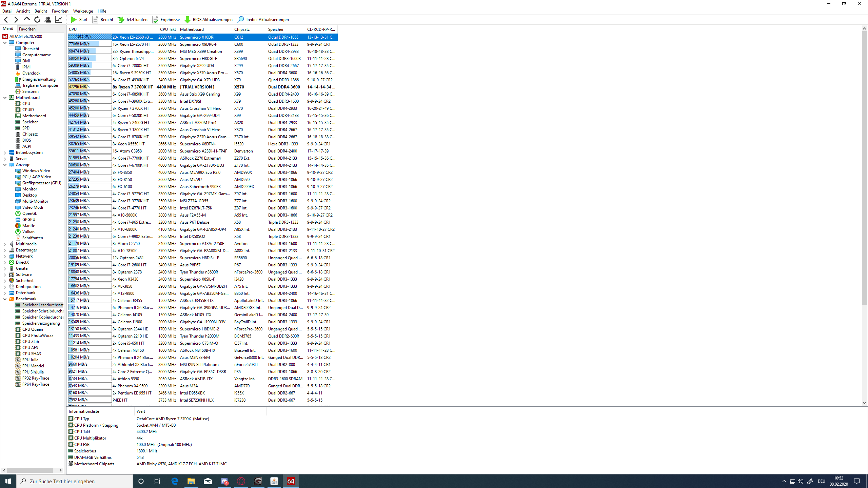Image resolution: width=868 pixels, height=488 pixels.
Task: Click the results list vertical scrollbar
Action: [864, 168]
